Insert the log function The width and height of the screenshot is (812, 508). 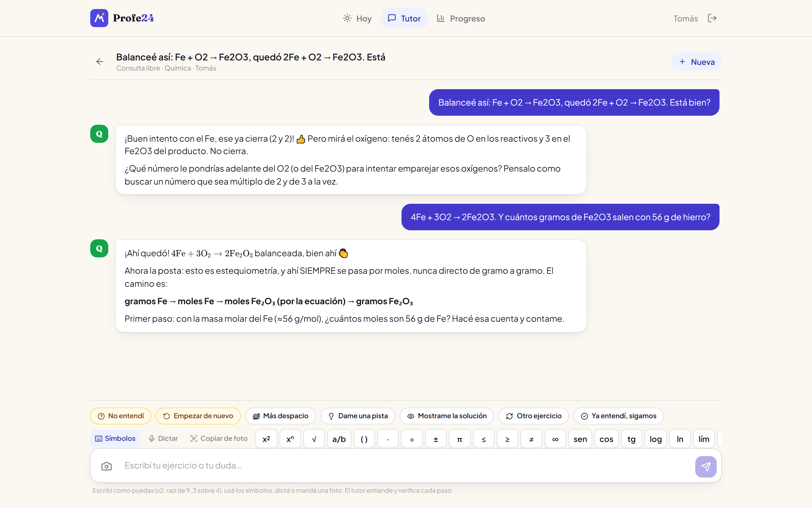656,439
